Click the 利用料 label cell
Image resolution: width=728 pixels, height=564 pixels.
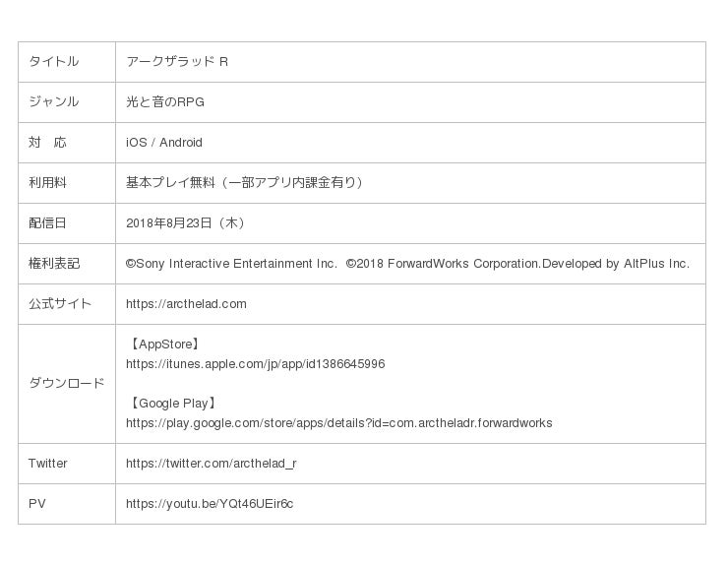[47, 183]
